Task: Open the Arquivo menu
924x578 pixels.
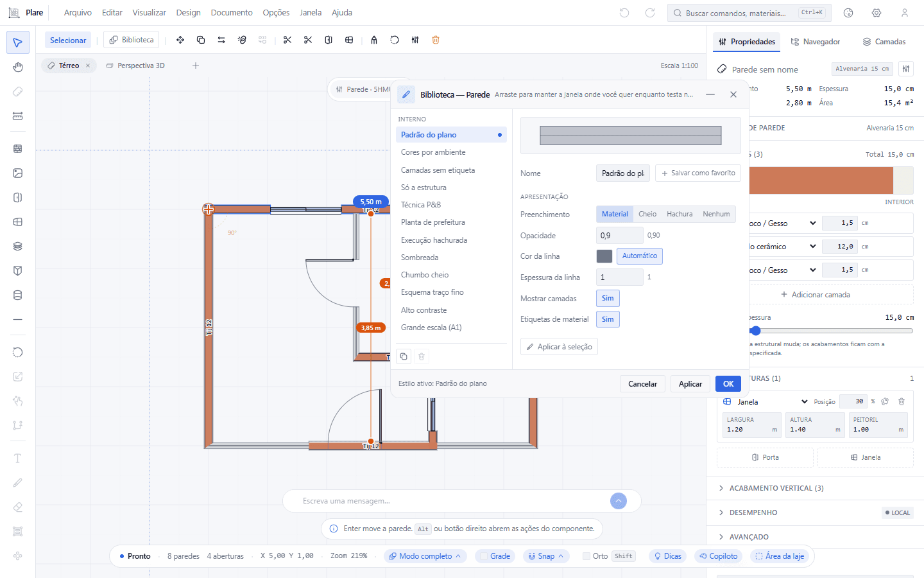Action: click(x=78, y=13)
